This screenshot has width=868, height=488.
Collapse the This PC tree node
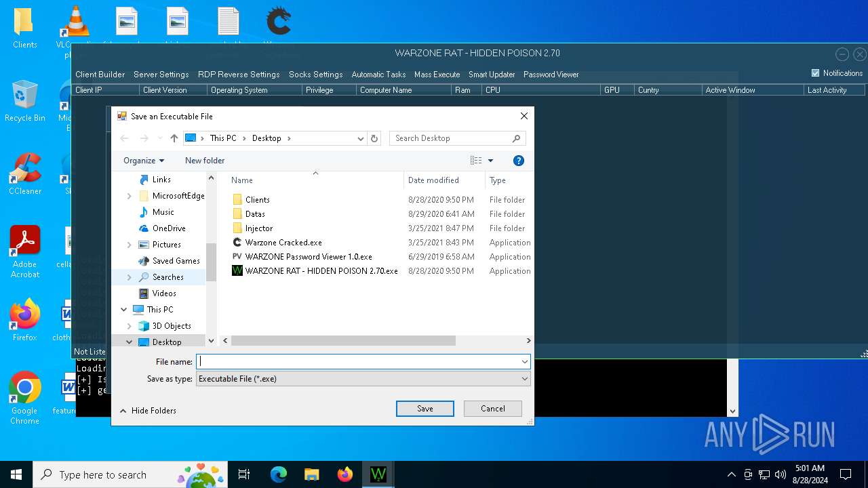coord(124,310)
